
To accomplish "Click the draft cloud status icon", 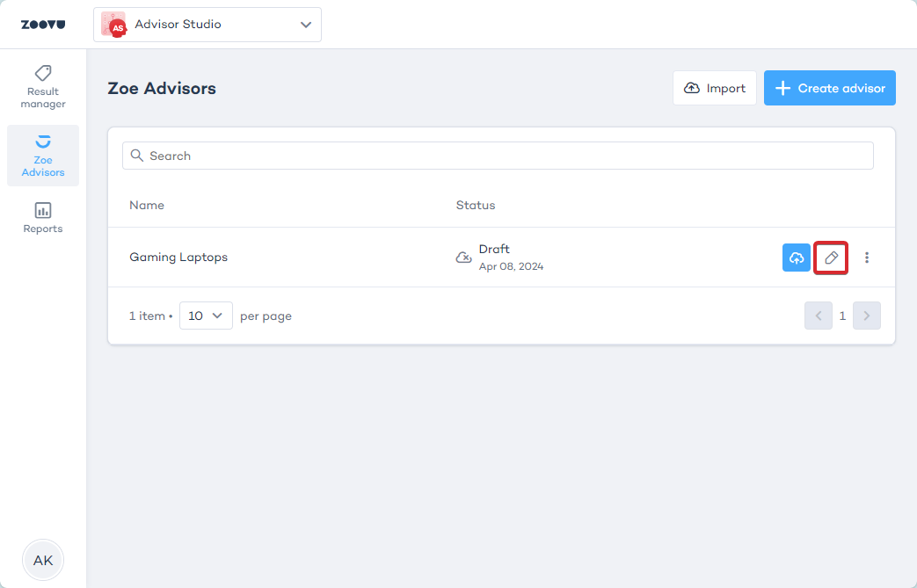I will 463,258.
